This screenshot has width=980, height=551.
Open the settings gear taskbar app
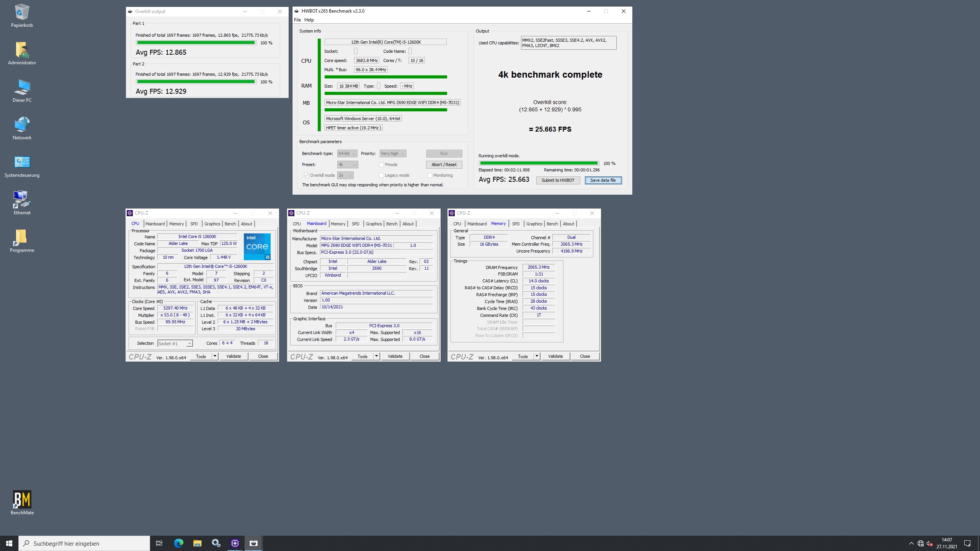(x=216, y=543)
